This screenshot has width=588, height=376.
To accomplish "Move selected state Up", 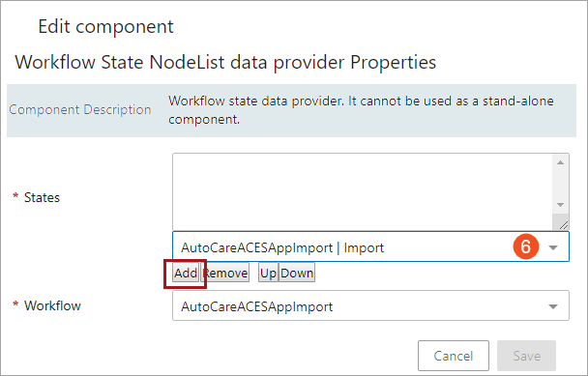I will click(x=268, y=273).
